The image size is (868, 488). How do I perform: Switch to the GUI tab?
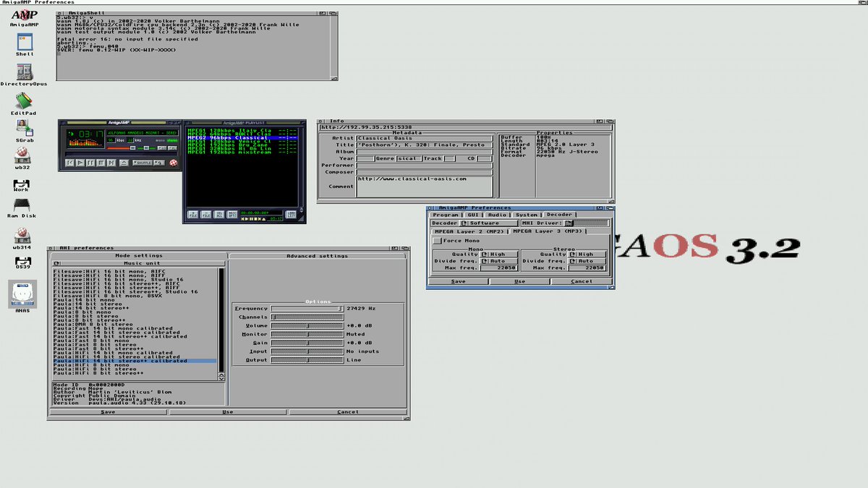473,215
